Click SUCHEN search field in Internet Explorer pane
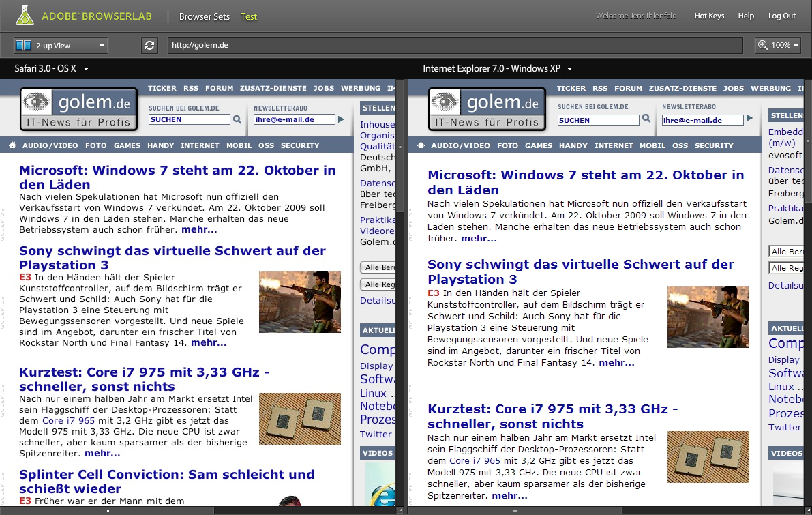Screen dimensions: 812x515 coord(598,120)
